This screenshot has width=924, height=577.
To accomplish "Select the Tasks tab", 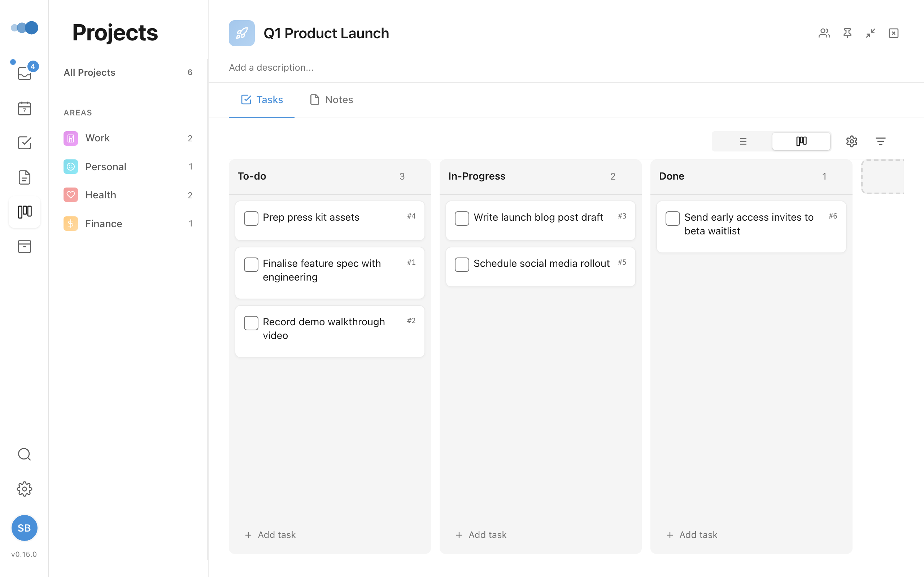I will click(x=262, y=100).
